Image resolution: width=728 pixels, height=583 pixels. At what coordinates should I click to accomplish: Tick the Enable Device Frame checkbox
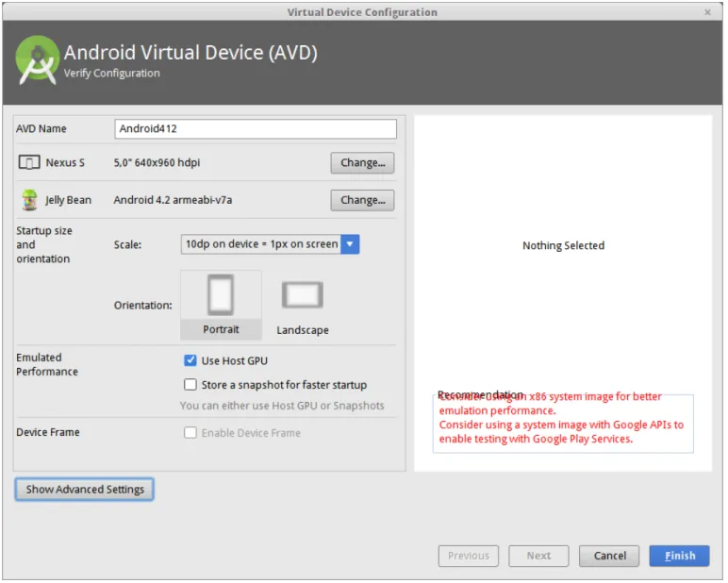[x=190, y=434]
